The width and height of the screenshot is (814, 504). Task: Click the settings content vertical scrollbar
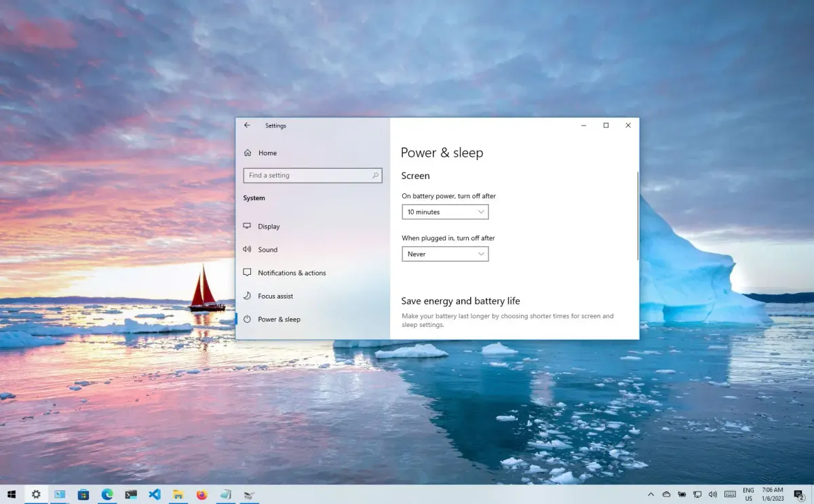coord(638,216)
